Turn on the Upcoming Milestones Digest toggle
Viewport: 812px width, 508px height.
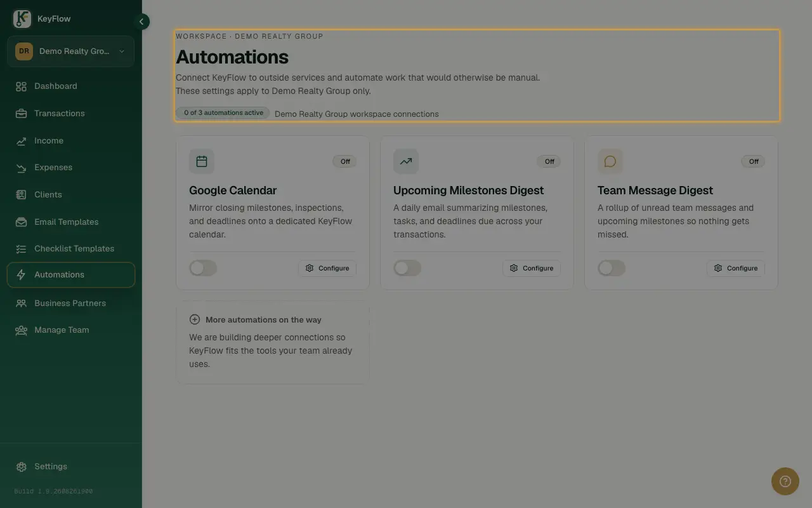click(407, 268)
